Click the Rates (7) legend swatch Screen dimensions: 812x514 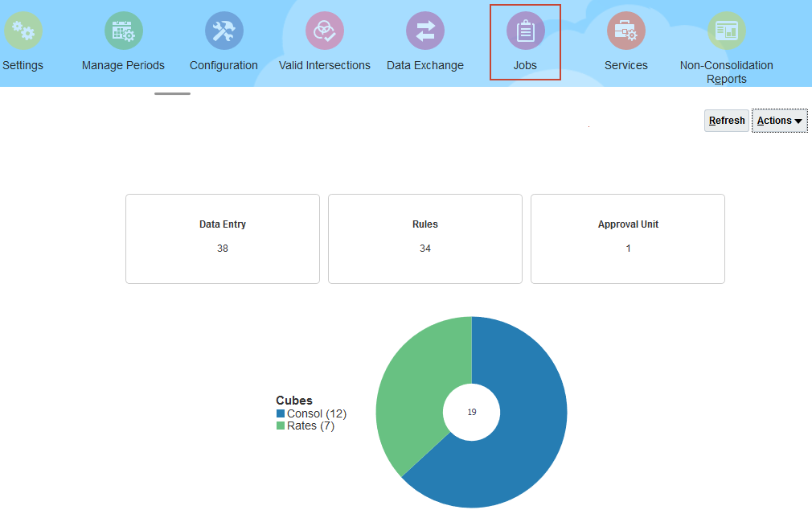point(281,426)
